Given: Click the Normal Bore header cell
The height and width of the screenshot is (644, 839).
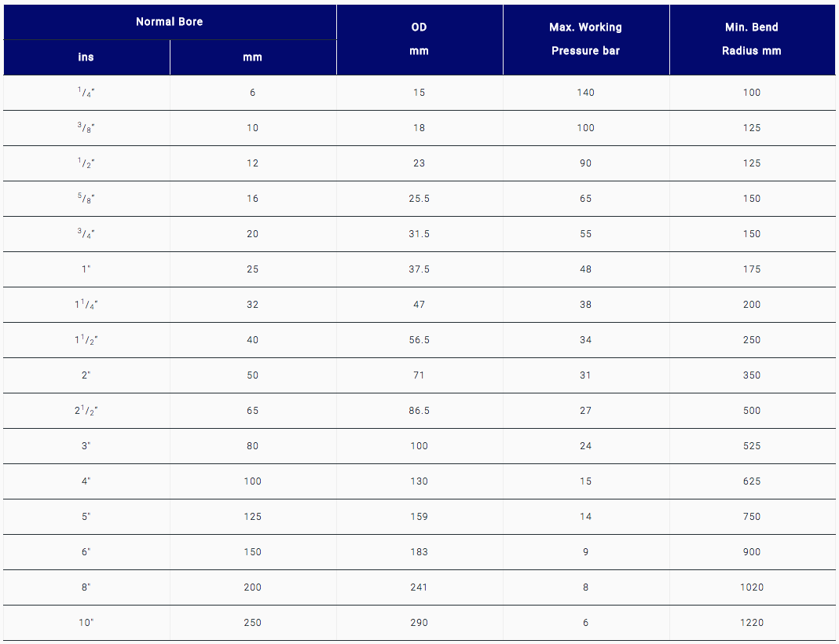Looking at the screenshot, I should [170, 22].
